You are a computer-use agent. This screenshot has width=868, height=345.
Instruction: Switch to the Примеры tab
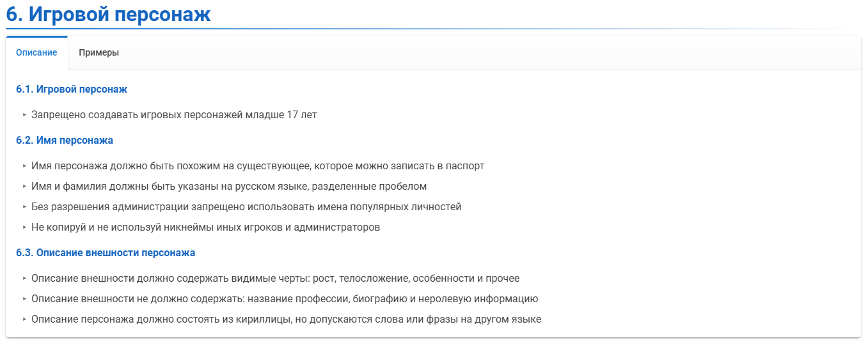[99, 53]
